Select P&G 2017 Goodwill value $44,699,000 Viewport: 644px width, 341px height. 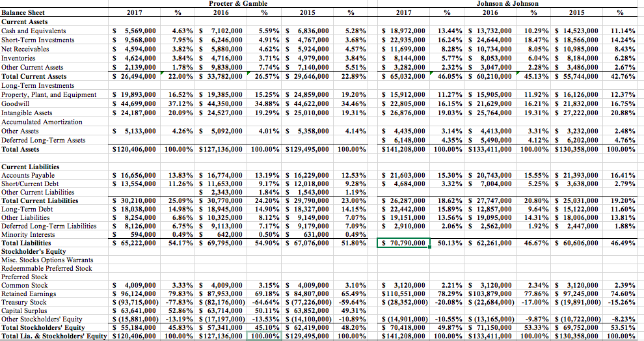point(135,103)
